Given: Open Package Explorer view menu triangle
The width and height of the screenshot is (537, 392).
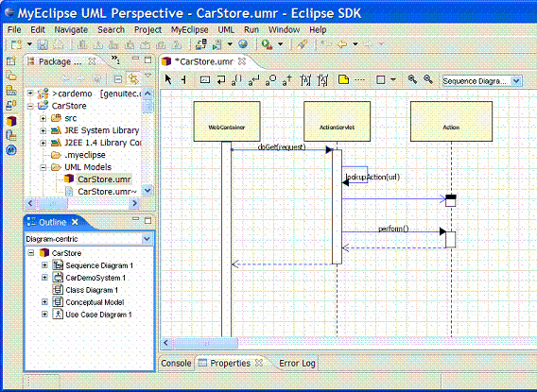Looking at the screenshot, I should [147, 76].
